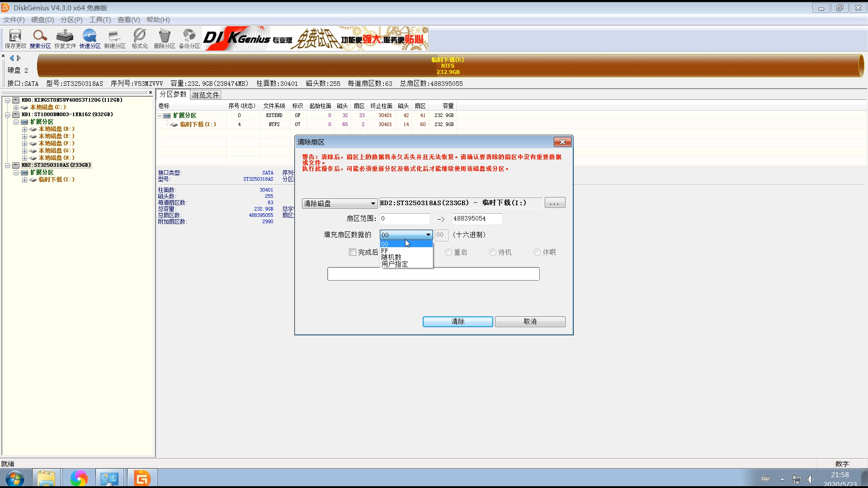Viewport: 868px width, 488px height.
Task: Click the sector range end field 488395054
Action: click(x=476, y=219)
